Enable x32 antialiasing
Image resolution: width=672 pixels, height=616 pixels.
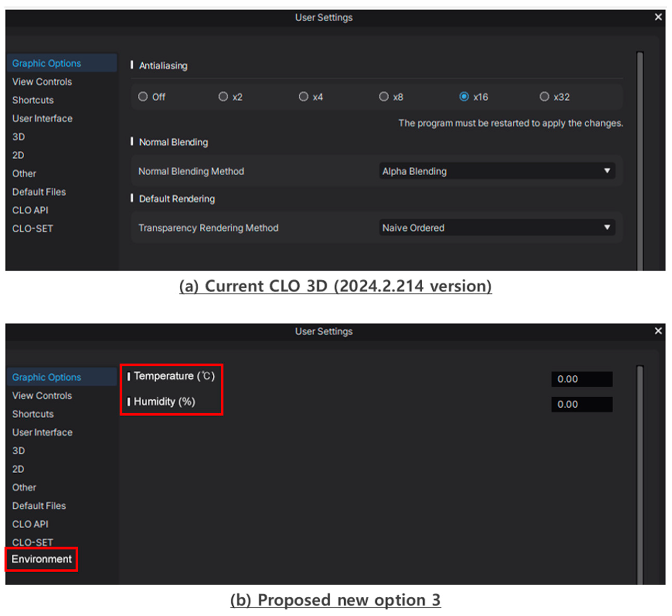tap(544, 97)
